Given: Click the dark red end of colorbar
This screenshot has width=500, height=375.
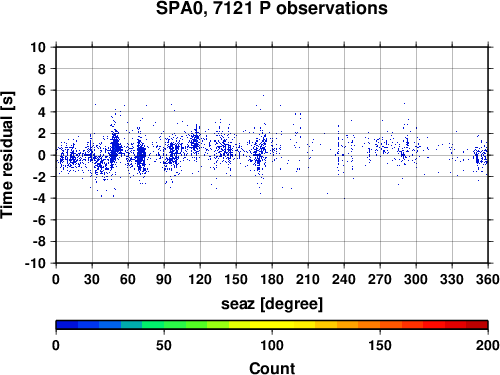Looking at the screenshot, I should click(477, 325).
